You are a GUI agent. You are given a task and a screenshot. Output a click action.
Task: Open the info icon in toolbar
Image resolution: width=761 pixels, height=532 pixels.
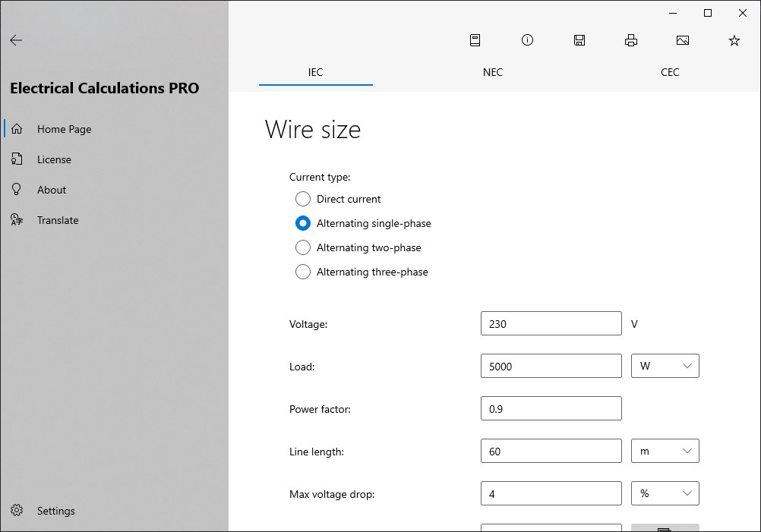click(527, 41)
